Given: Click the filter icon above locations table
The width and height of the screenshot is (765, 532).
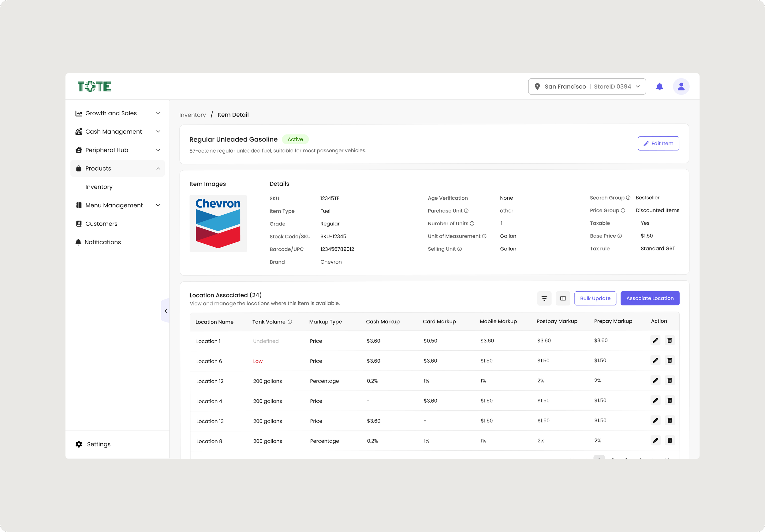Looking at the screenshot, I should coord(544,298).
